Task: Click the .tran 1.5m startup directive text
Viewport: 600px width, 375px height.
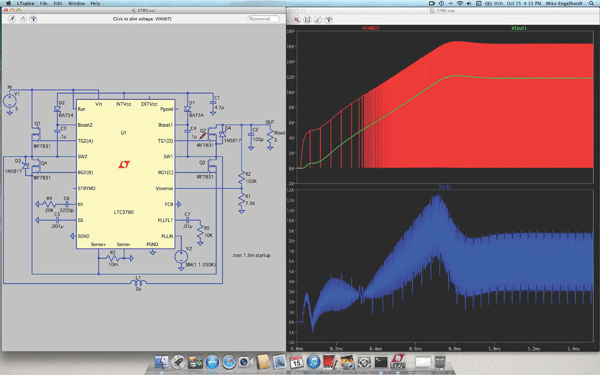Action: (x=251, y=255)
